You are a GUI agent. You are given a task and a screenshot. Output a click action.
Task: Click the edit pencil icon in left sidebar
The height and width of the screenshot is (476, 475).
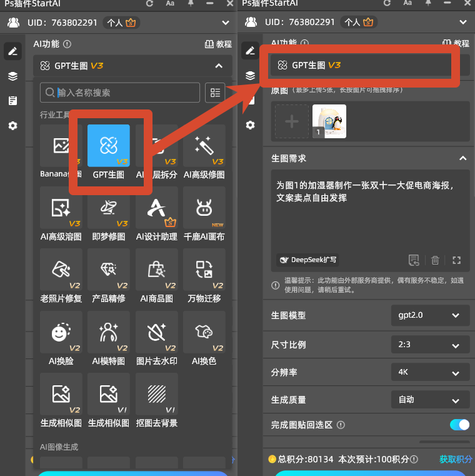[12, 51]
